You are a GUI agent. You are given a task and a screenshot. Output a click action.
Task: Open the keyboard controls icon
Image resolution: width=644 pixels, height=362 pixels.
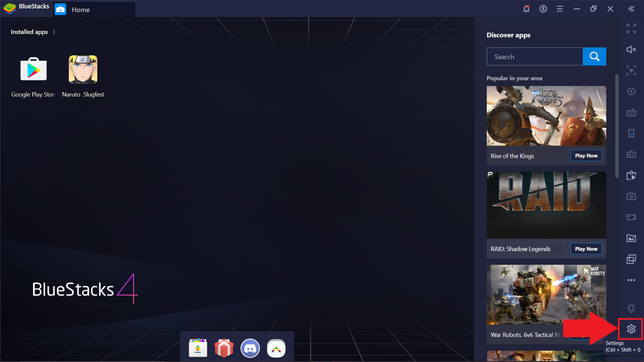631,112
